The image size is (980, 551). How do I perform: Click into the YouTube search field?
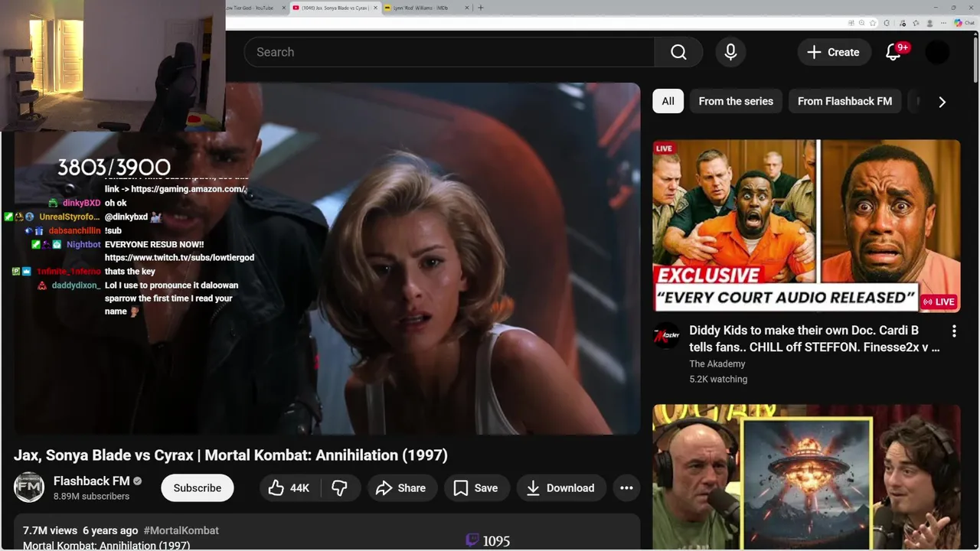coord(449,52)
